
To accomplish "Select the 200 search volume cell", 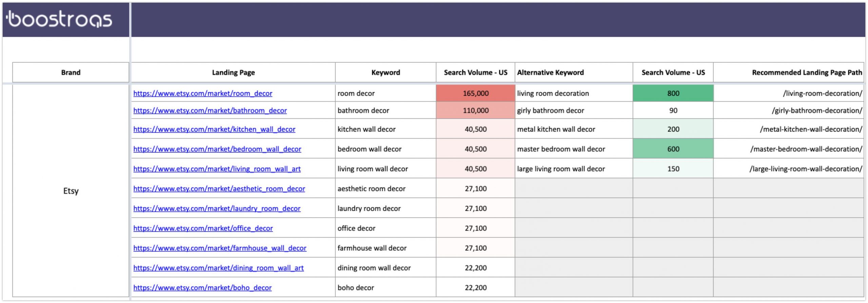I will [x=673, y=129].
